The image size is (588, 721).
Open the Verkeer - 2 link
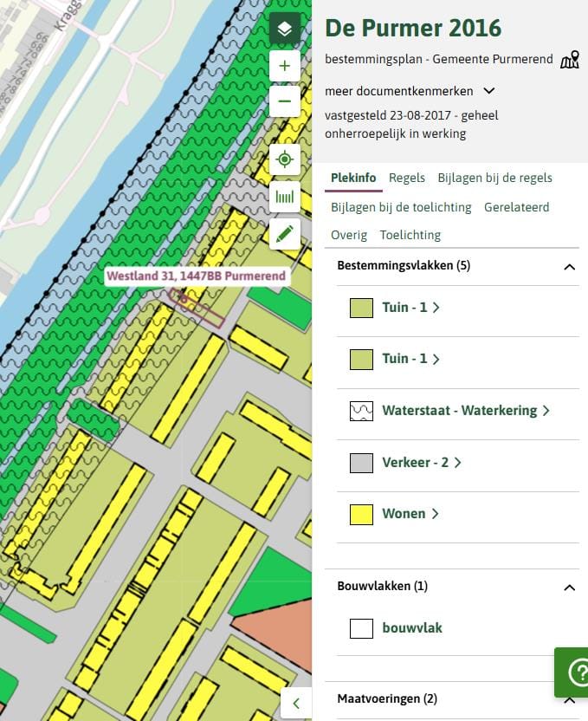pyautogui.click(x=421, y=463)
